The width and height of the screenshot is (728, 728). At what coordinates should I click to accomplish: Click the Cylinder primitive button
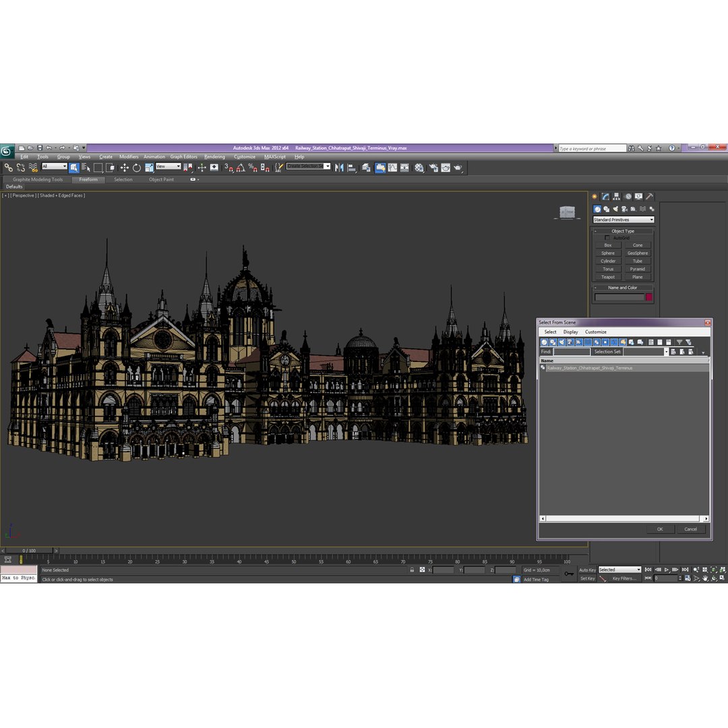tap(608, 261)
